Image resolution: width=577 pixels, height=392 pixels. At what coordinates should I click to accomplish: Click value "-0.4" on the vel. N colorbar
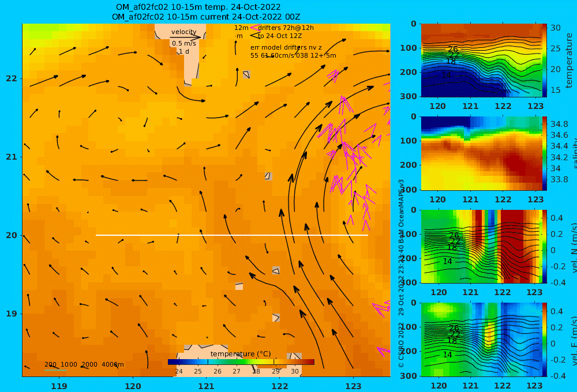point(558,282)
